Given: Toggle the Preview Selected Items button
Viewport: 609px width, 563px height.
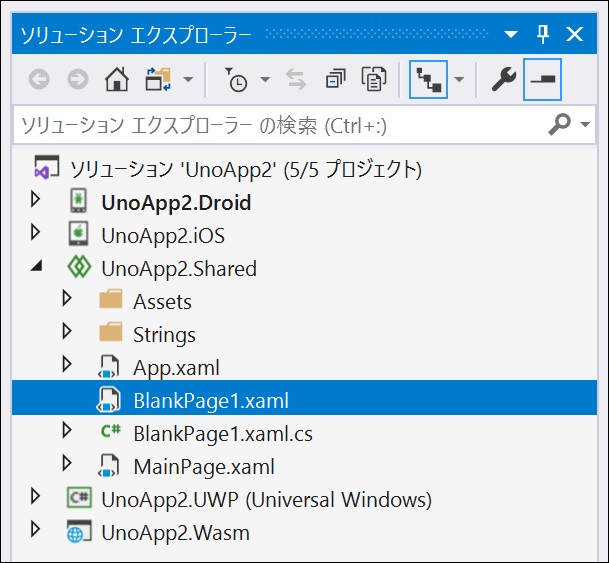Looking at the screenshot, I should pos(542,80).
